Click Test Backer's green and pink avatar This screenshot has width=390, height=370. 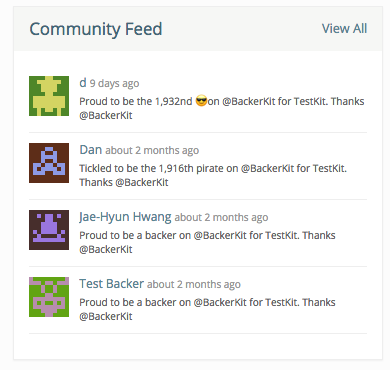click(x=49, y=297)
